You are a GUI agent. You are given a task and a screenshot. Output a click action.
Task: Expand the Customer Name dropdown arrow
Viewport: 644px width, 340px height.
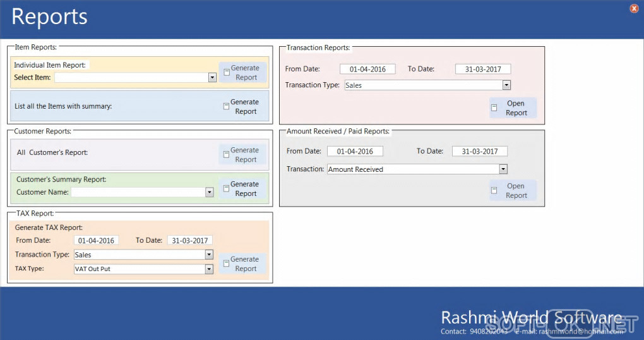(x=210, y=192)
